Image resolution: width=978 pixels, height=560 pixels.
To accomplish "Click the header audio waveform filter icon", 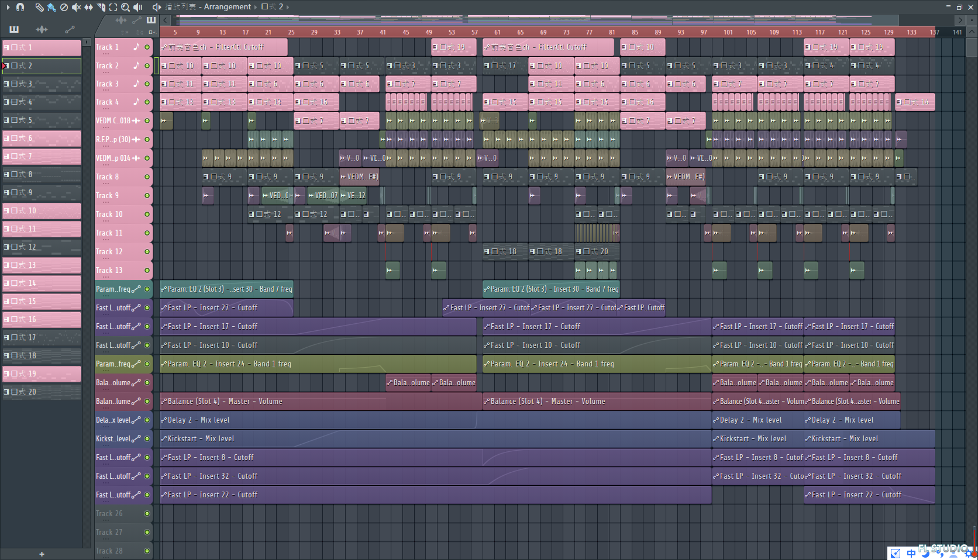I will [x=121, y=20].
